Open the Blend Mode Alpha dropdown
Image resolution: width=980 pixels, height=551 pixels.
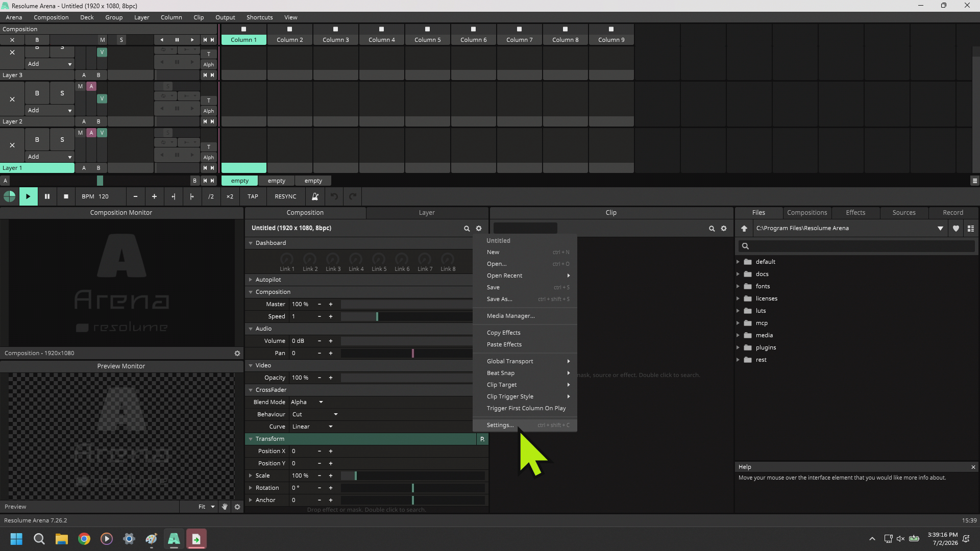click(307, 402)
